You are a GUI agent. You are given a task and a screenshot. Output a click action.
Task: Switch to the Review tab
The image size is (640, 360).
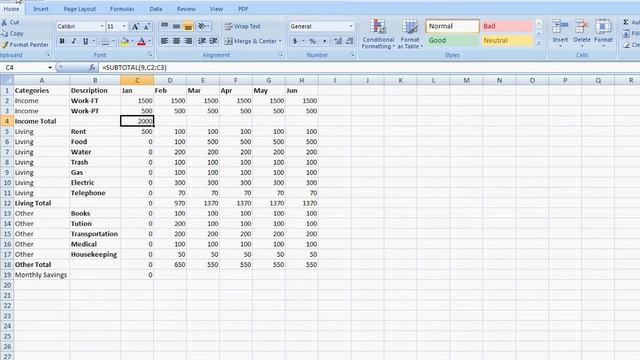coord(186,9)
